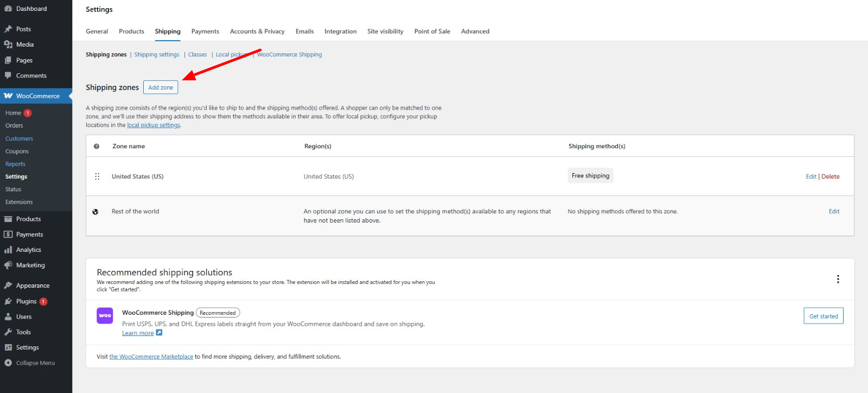Viewport: 868px width, 393px height.
Task: Click the Payments dollar icon in sidebar
Action: [x=8, y=234]
